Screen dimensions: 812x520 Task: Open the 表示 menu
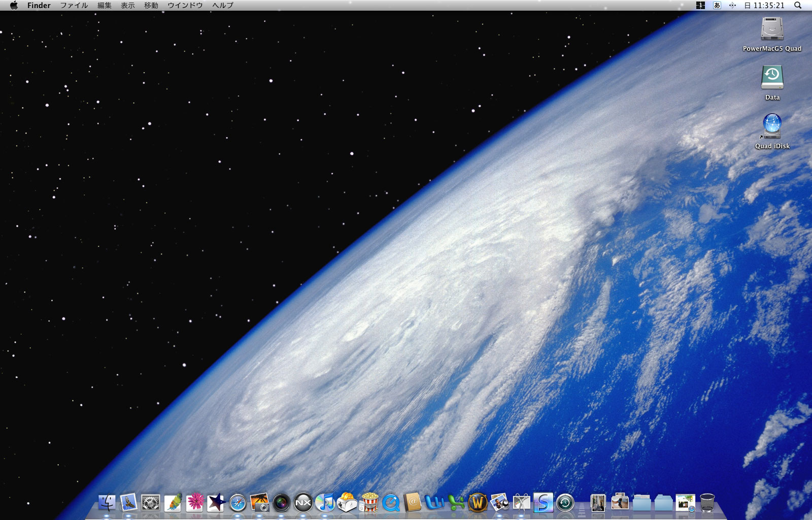[128, 6]
